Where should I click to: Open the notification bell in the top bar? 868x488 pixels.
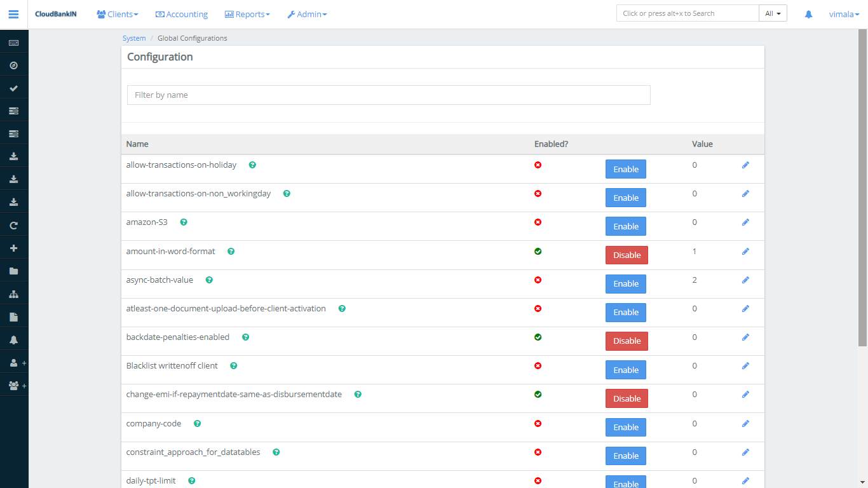(808, 13)
